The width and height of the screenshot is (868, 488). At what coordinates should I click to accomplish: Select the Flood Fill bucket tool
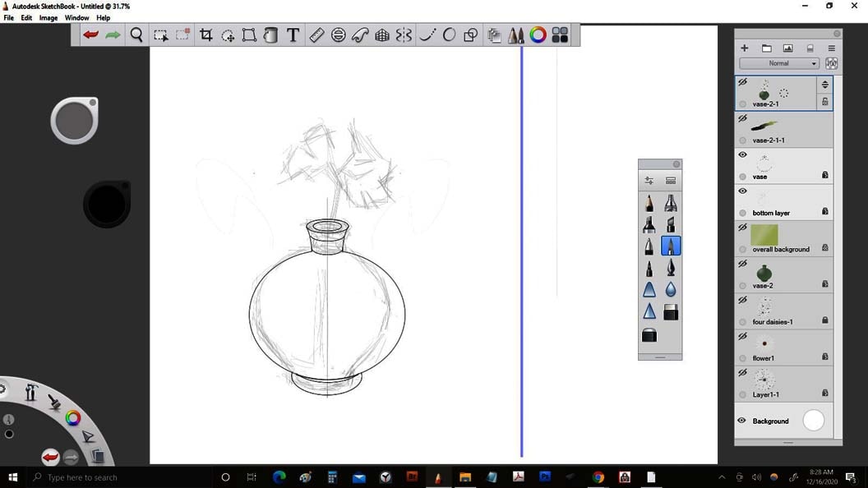[270, 35]
